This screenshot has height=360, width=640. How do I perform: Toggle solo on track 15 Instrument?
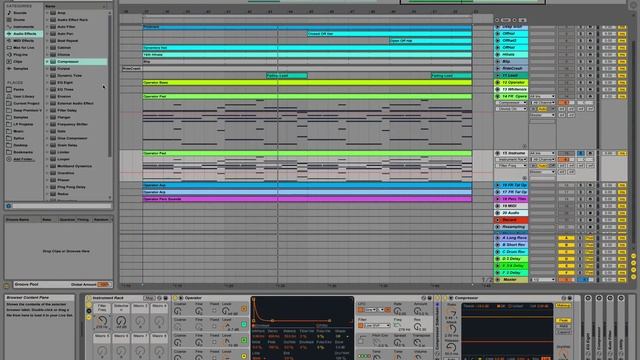[x=580, y=153]
